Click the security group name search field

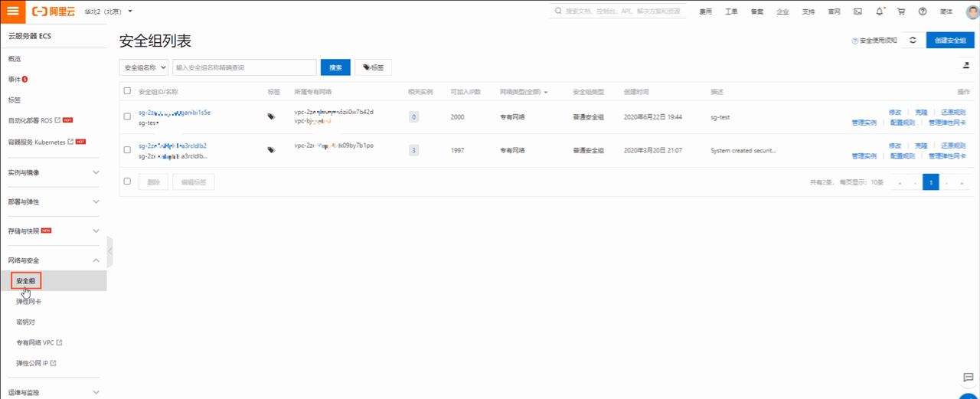(x=244, y=67)
